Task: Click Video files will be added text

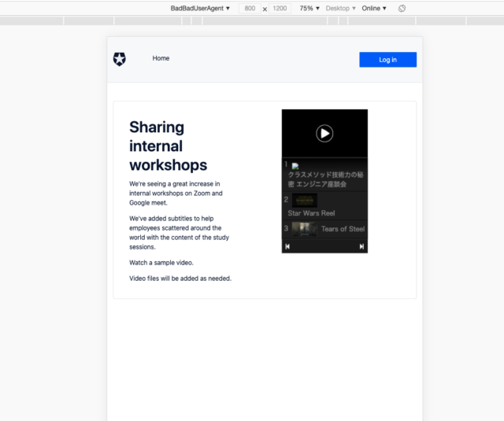Action: (180, 279)
